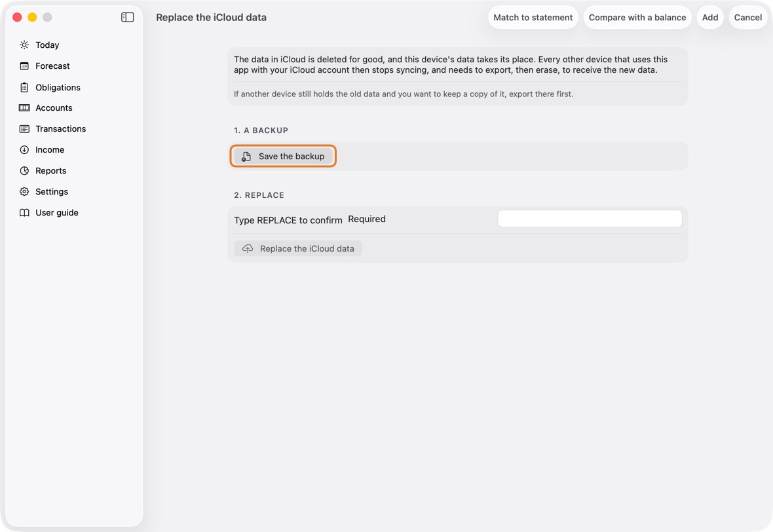Click the Forecast calendar icon
Screen dimensions: 773x532
(x=24, y=66)
